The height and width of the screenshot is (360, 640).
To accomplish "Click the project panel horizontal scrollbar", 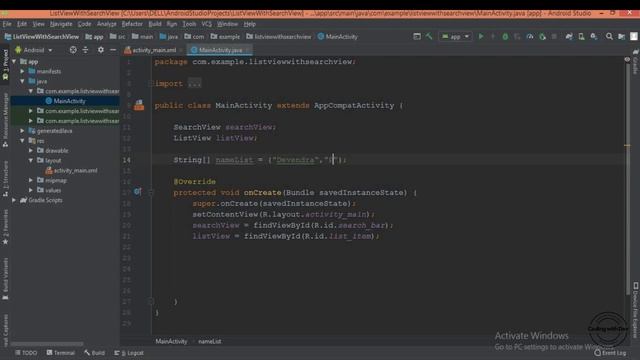I will (47, 344).
